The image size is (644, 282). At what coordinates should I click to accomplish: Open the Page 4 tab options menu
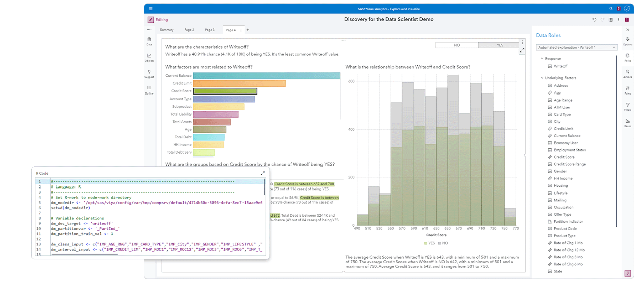coord(241,30)
